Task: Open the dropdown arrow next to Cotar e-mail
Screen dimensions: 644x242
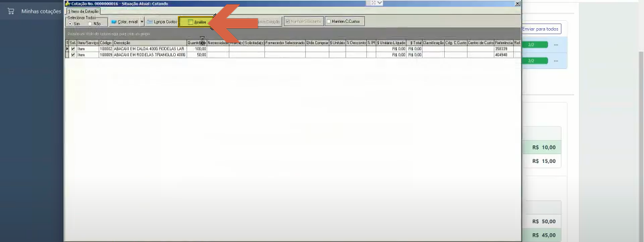Action: [142, 21]
